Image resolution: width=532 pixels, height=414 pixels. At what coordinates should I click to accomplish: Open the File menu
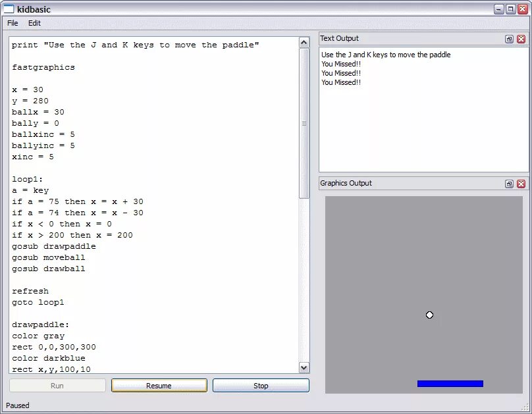13,23
